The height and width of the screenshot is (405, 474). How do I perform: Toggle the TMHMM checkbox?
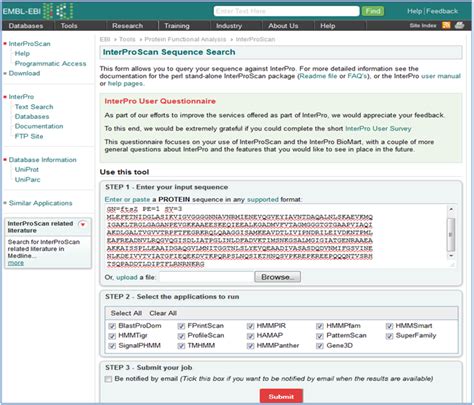181,346
